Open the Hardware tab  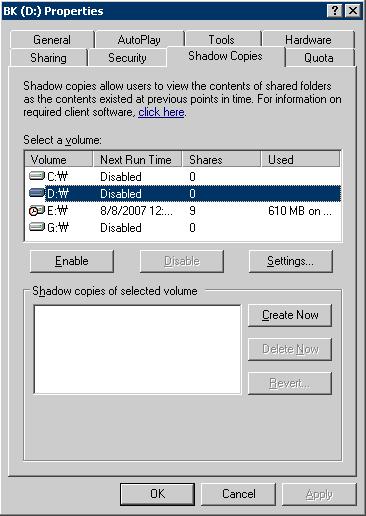pos(308,40)
